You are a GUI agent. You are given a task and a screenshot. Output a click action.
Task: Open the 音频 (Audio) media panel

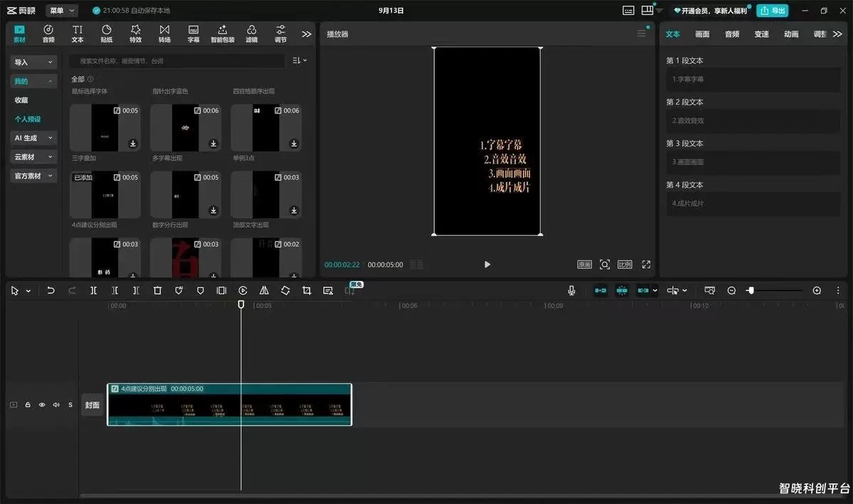(48, 33)
